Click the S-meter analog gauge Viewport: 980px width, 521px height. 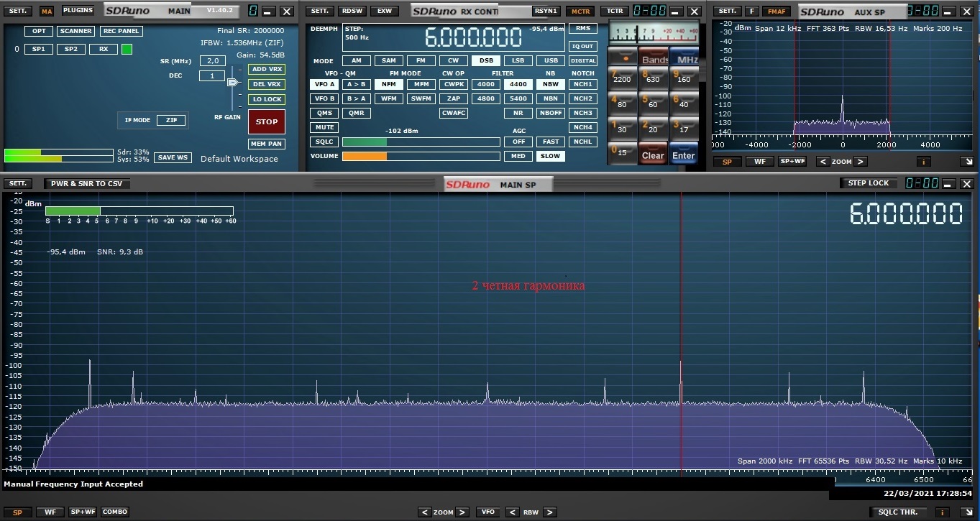[x=654, y=34]
